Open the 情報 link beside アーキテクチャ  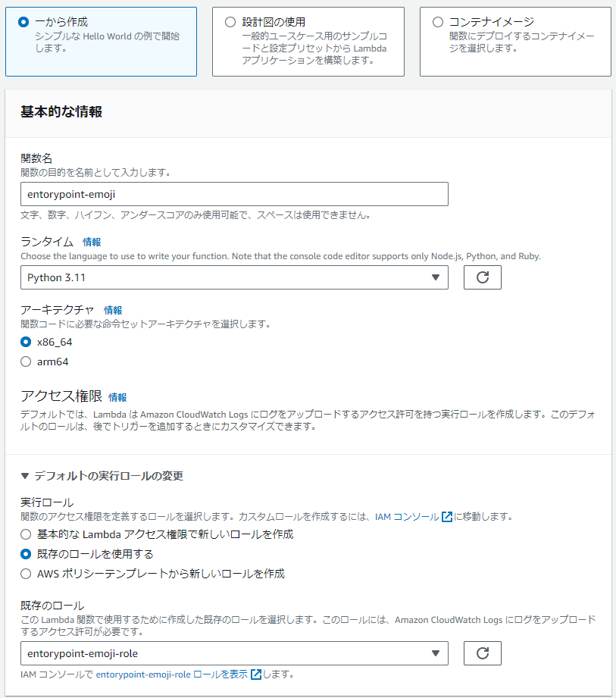pos(113,310)
